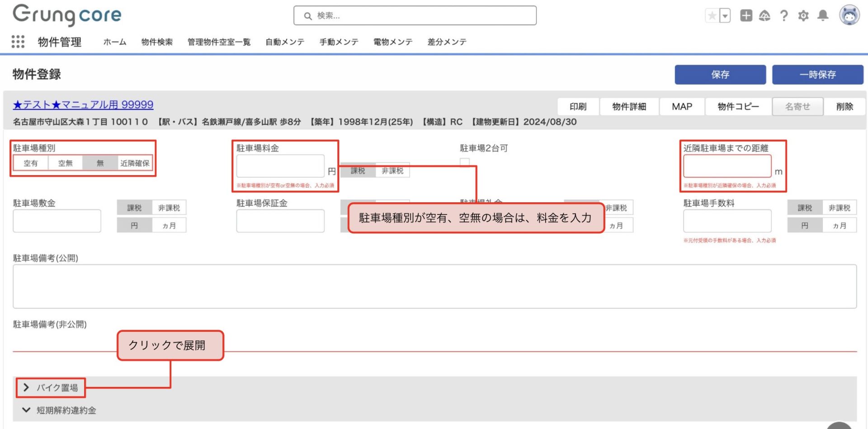Set 駐車場料金 tax to 非課税
The image size is (868, 429).
pos(392,171)
